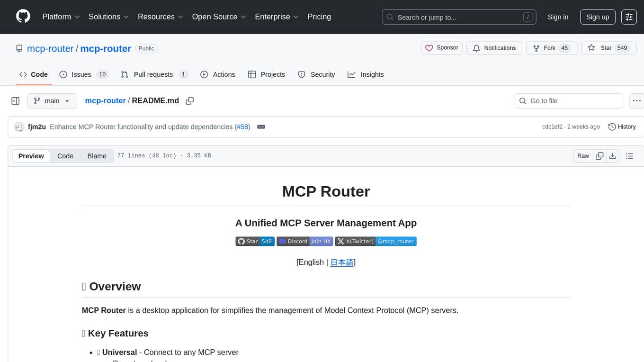Click the 77 lines file info text
The image size is (644, 362).
pyautogui.click(x=164, y=156)
